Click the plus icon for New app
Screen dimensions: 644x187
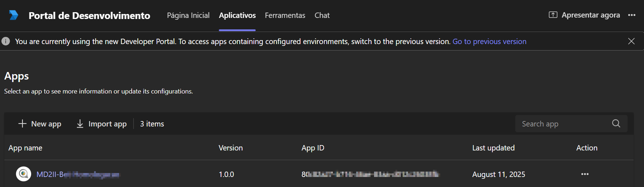pos(22,124)
